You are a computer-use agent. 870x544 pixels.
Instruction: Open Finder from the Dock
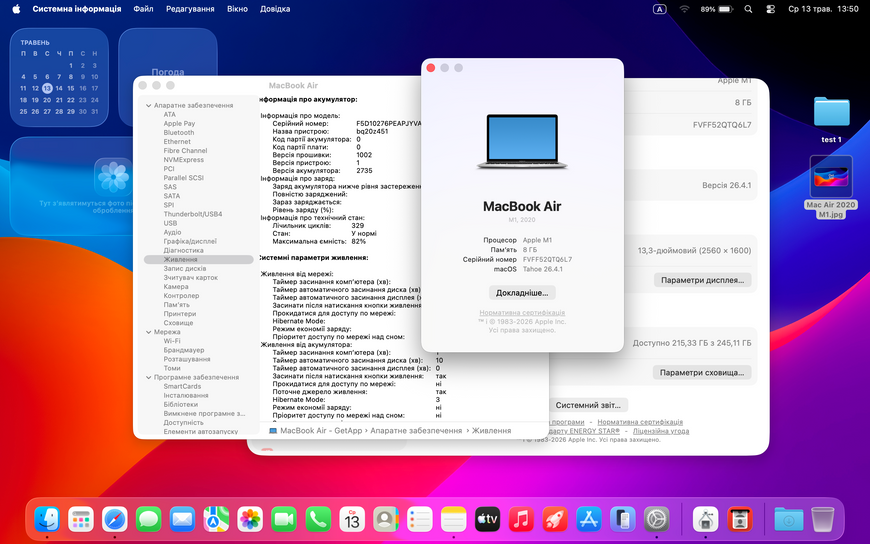pos(47,520)
